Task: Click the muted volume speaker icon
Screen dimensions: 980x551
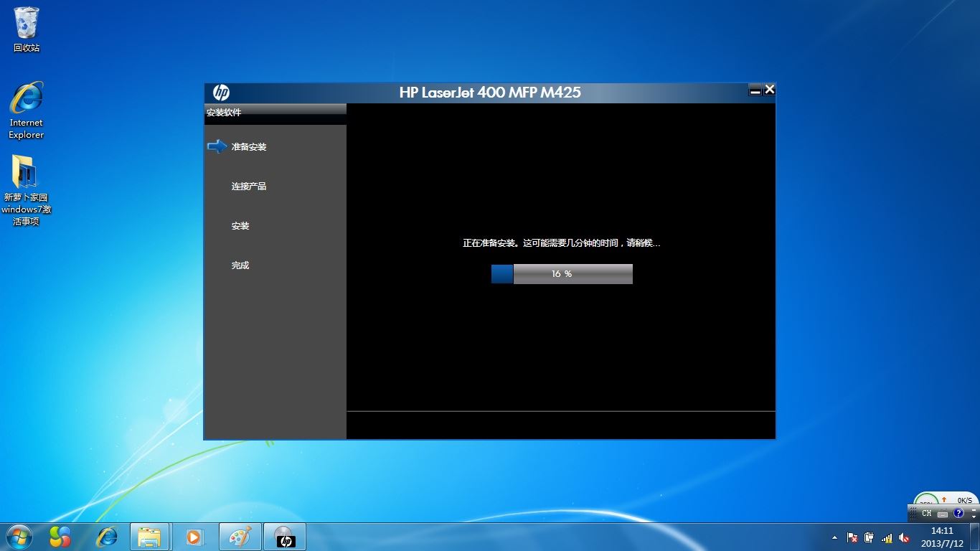Action: click(904, 537)
